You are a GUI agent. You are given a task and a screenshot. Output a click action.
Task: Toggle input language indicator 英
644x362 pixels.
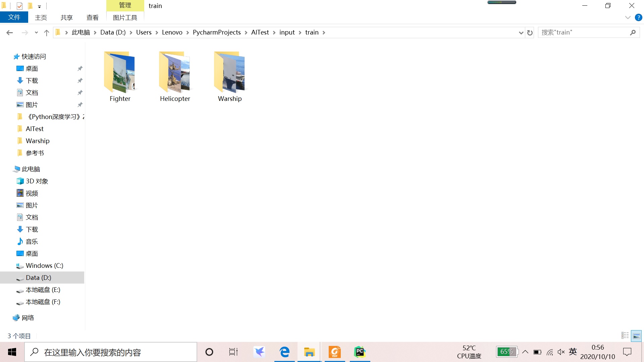coord(573,352)
